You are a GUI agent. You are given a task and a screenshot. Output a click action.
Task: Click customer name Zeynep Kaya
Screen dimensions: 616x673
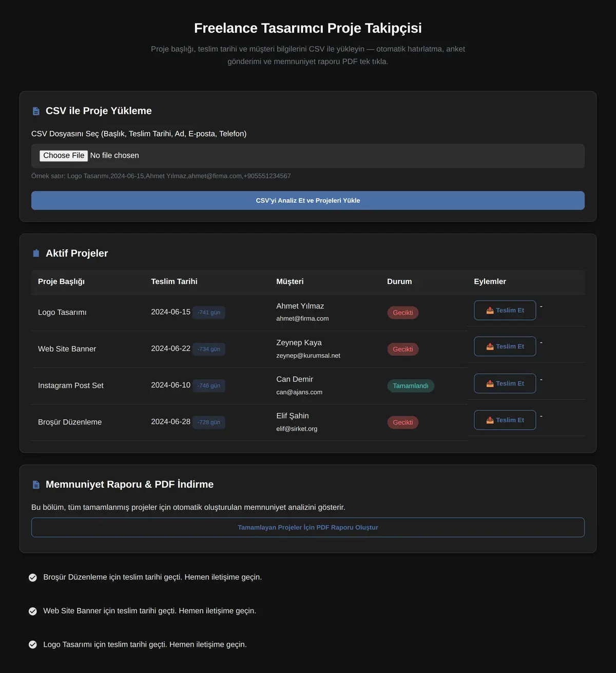coord(299,343)
